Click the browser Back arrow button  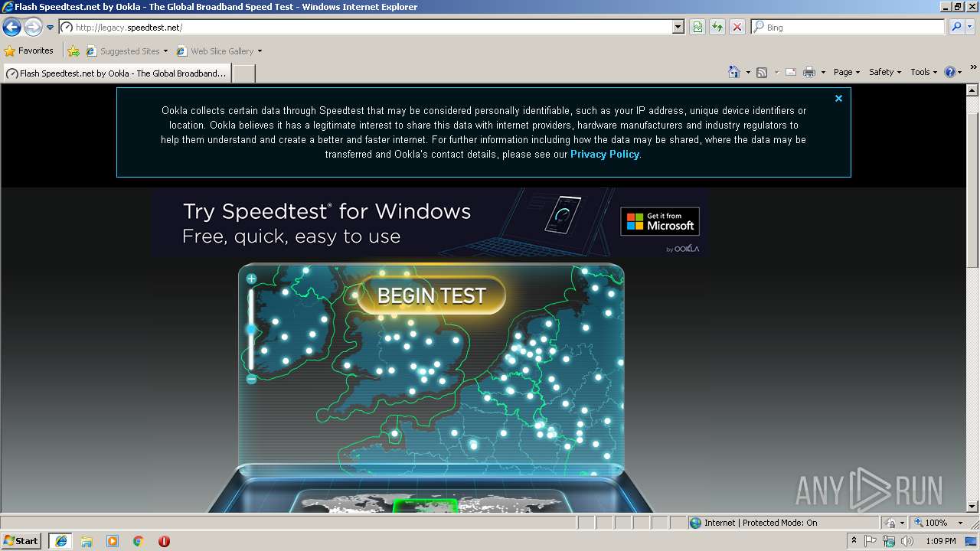point(11,28)
